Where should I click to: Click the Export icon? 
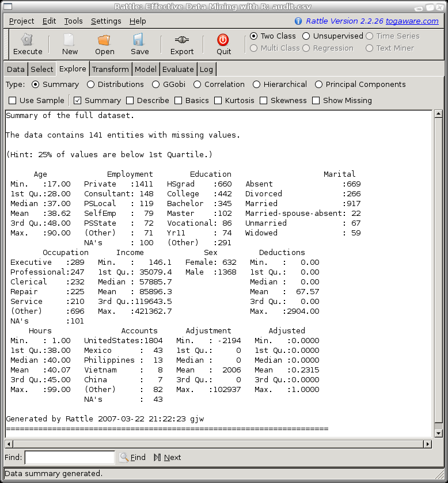tap(182, 40)
